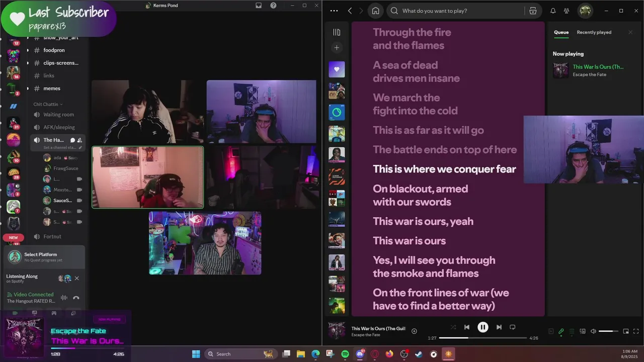Image resolution: width=644 pixels, height=362 pixels.
Task: Open Spotify mini player
Action: coord(626,331)
